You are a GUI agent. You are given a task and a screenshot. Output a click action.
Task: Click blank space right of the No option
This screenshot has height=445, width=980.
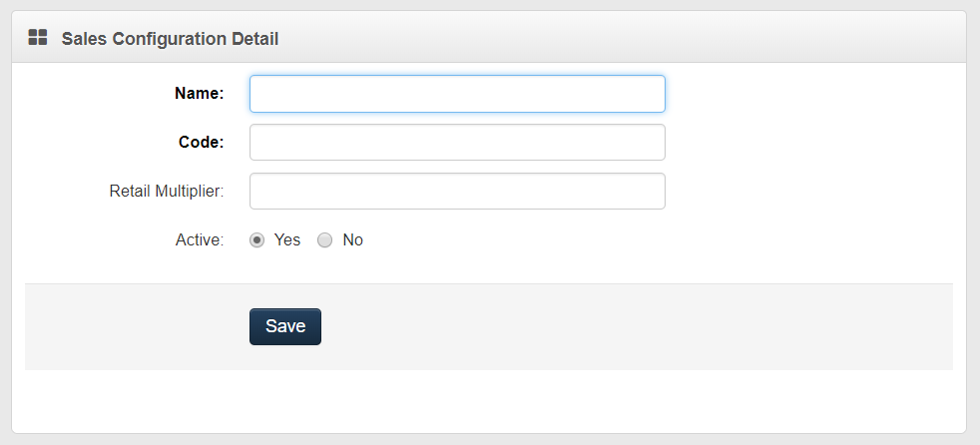599,240
